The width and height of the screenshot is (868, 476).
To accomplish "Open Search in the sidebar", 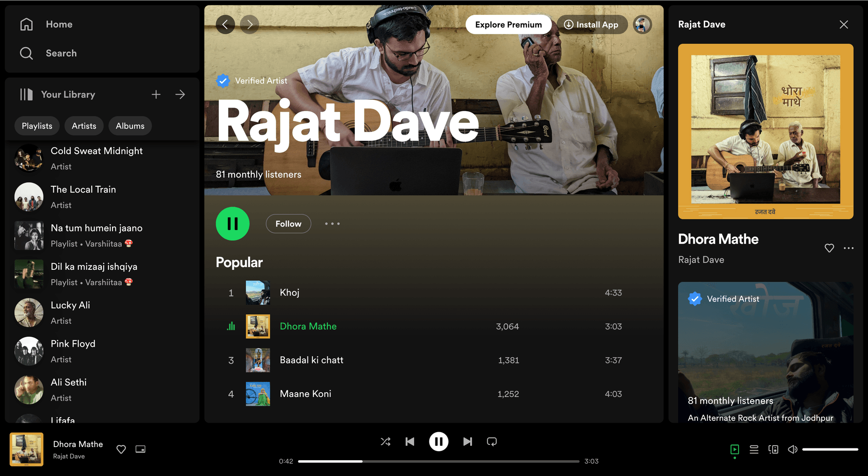I will coord(48,53).
